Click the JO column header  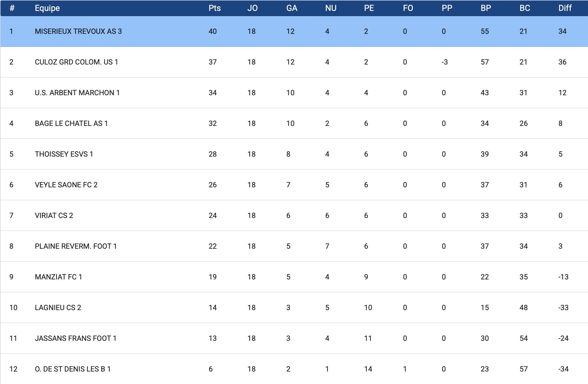click(x=252, y=8)
